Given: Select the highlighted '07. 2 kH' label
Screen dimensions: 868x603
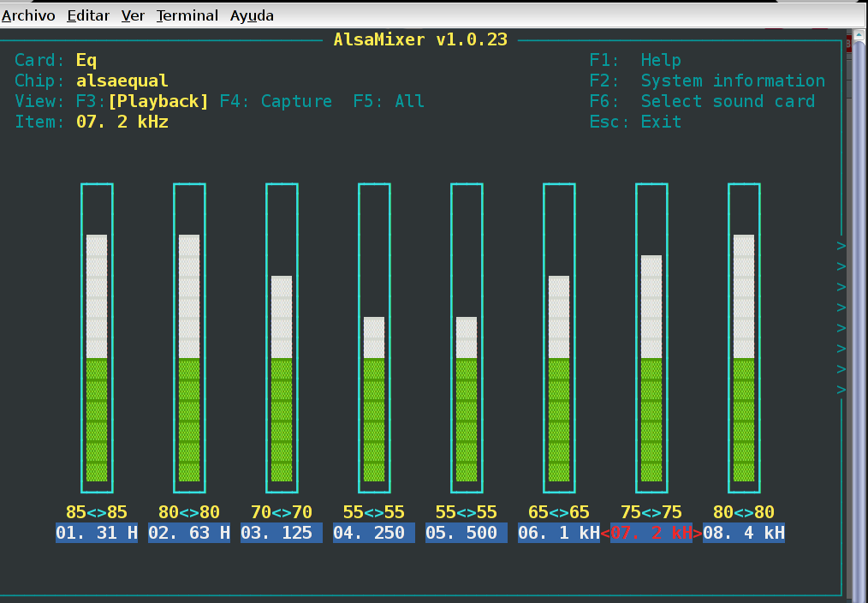Looking at the screenshot, I should (651, 533).
